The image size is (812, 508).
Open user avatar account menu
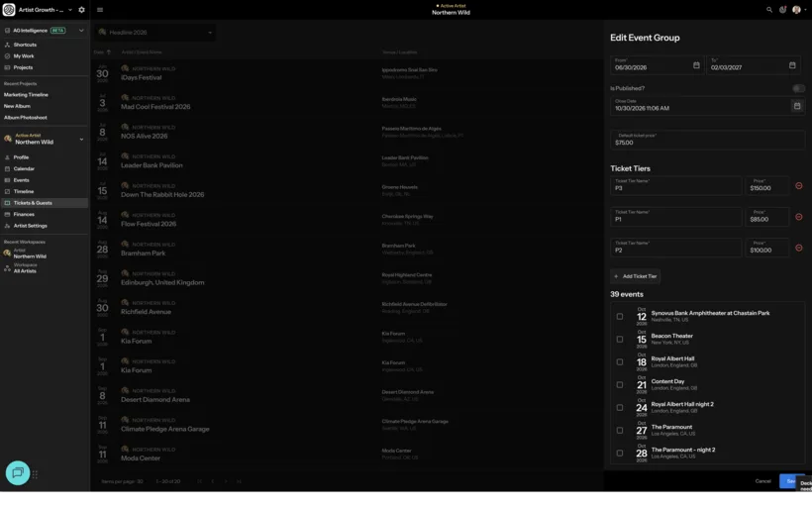[796, 10]
